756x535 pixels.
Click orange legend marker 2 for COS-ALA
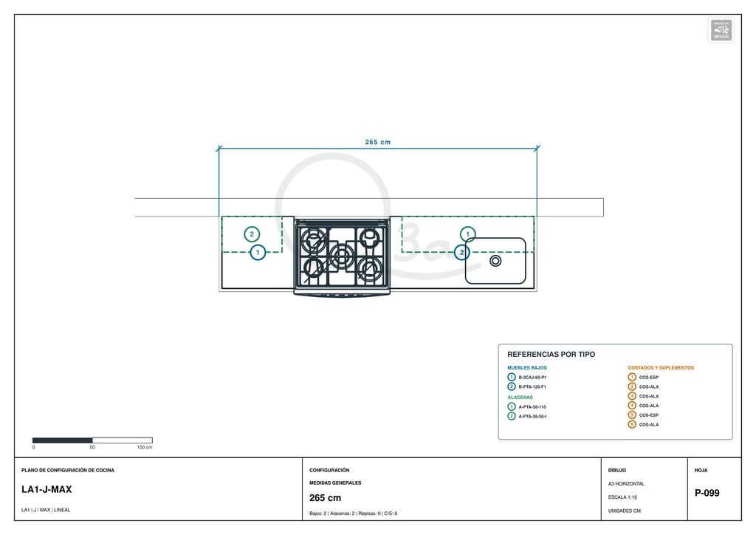point(632,387)
